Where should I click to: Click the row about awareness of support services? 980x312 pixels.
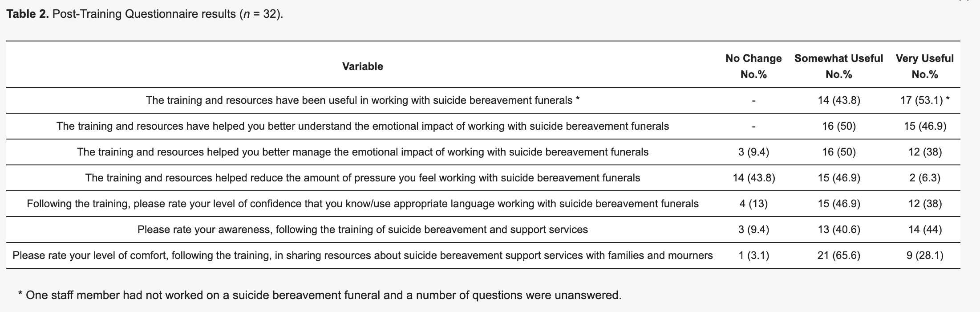coord(483,230)
